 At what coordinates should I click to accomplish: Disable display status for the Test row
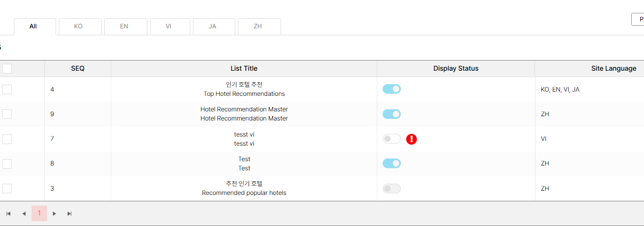392,163
